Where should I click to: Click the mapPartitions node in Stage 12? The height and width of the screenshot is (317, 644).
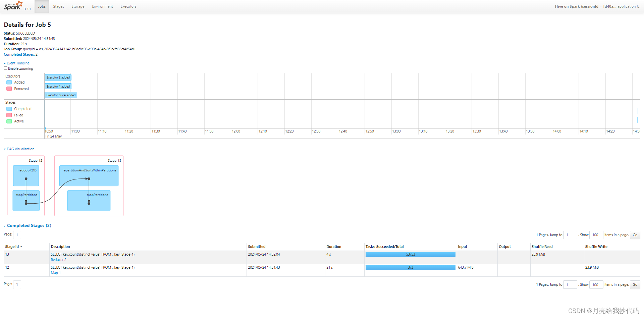[26, 201]
